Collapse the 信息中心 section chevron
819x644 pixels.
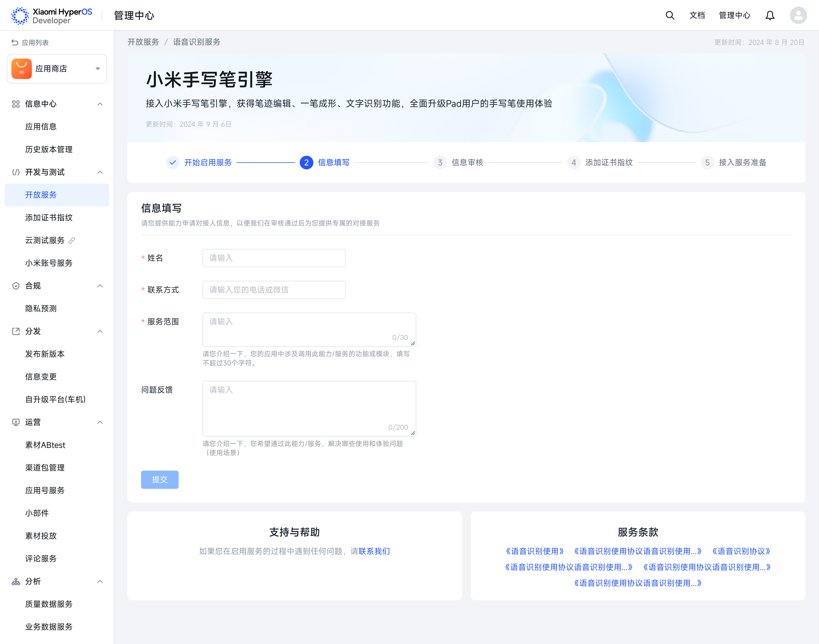click(x=100, y=104)
